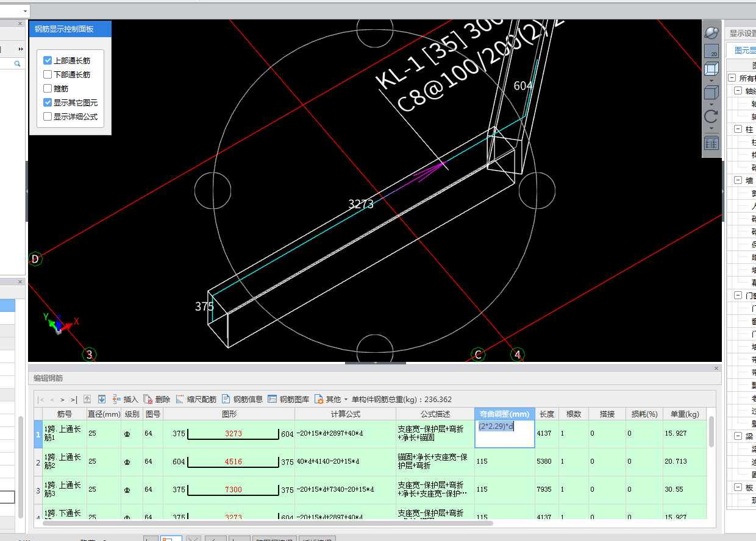
Task: Click the 单重(kg) column header
Action: 684,414
